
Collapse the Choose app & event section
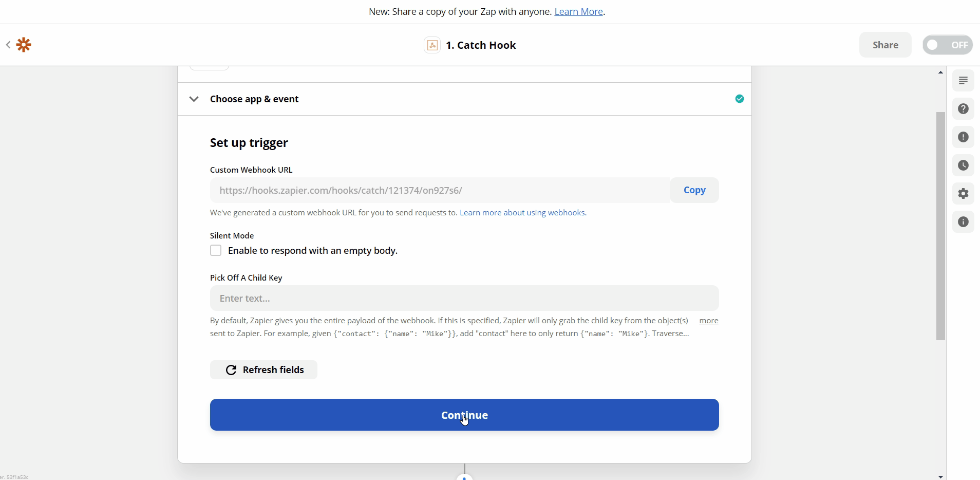(x=194, y=99)
